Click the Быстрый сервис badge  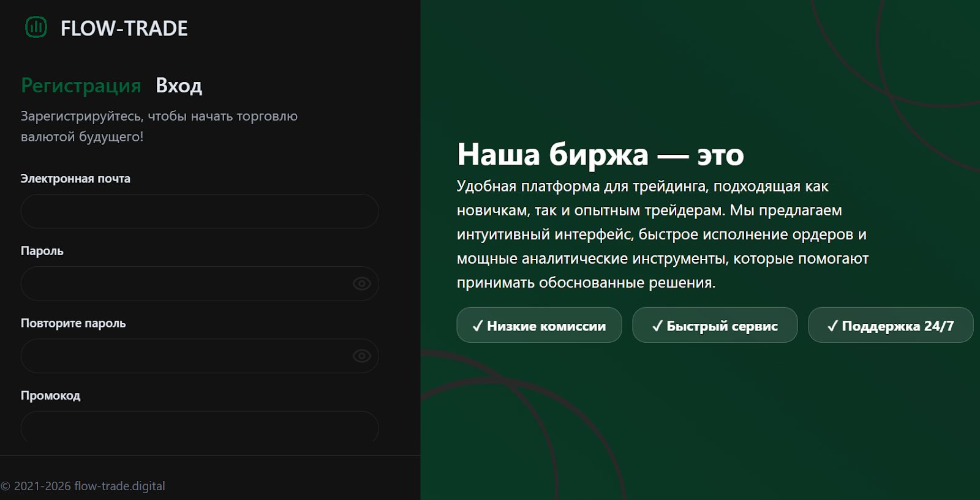point(715,325)
